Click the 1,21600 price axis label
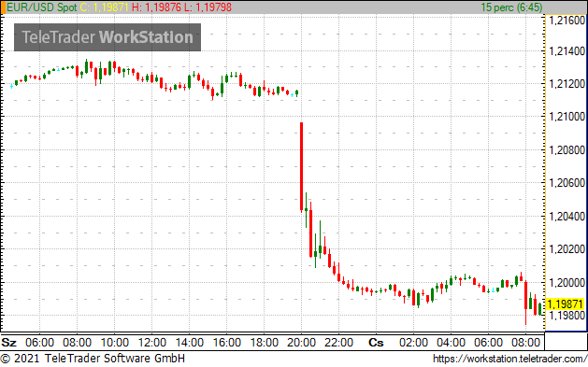Image resolution: width=588 pixels, height=367 pixels. pos(566,21)
